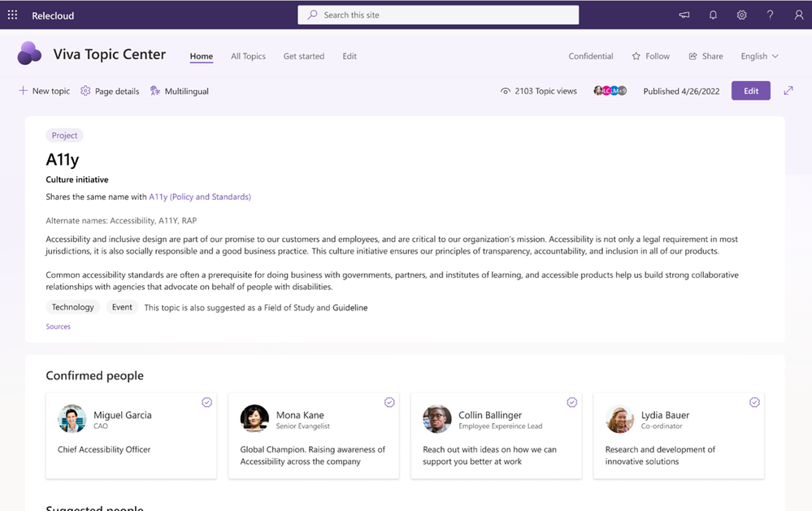Click the A11y topic title
This screenshot has height=511, width=812.
click(x=62, y=159)
